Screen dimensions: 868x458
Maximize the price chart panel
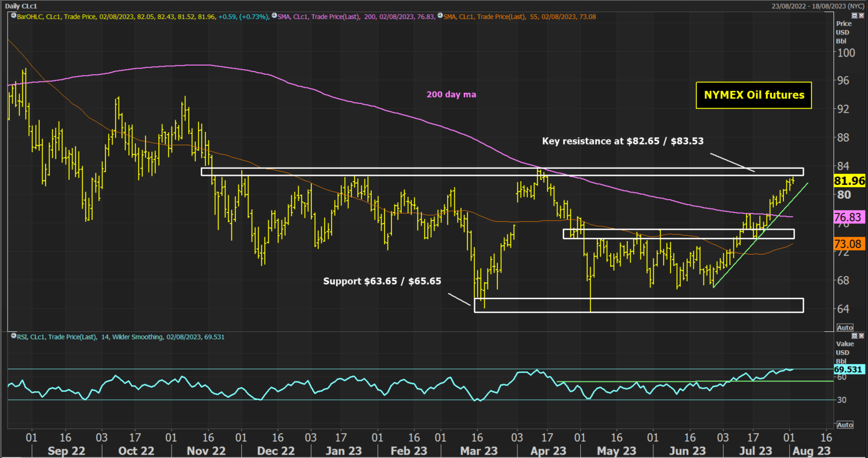854,16
